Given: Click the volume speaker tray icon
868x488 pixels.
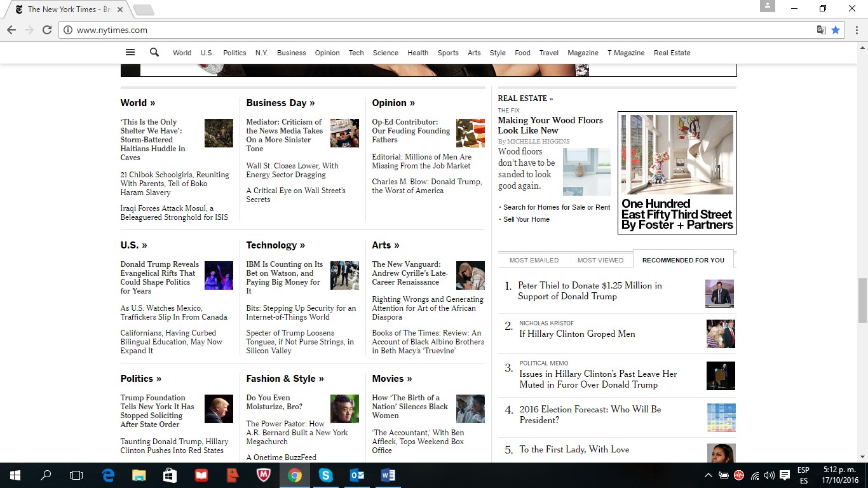Looking at the screenshot, I should [x=770, y=475].
